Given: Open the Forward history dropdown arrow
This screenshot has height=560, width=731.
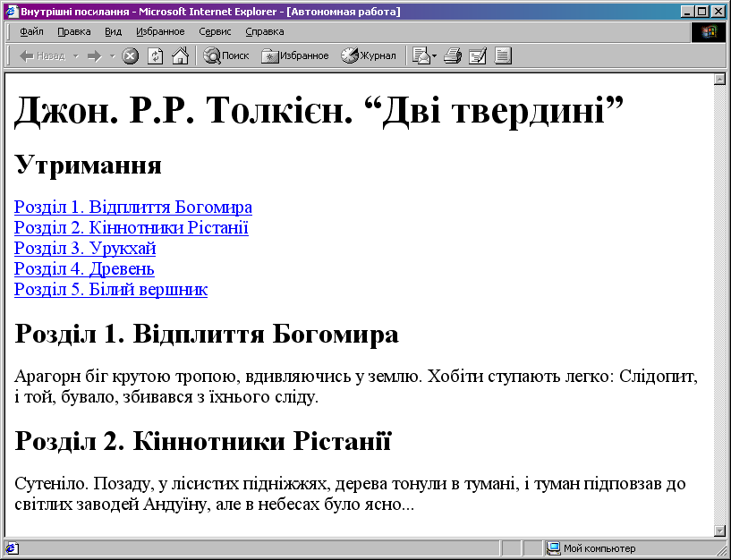Looking at the screenshot, I should pyautogui.click(x=112, y=56).
